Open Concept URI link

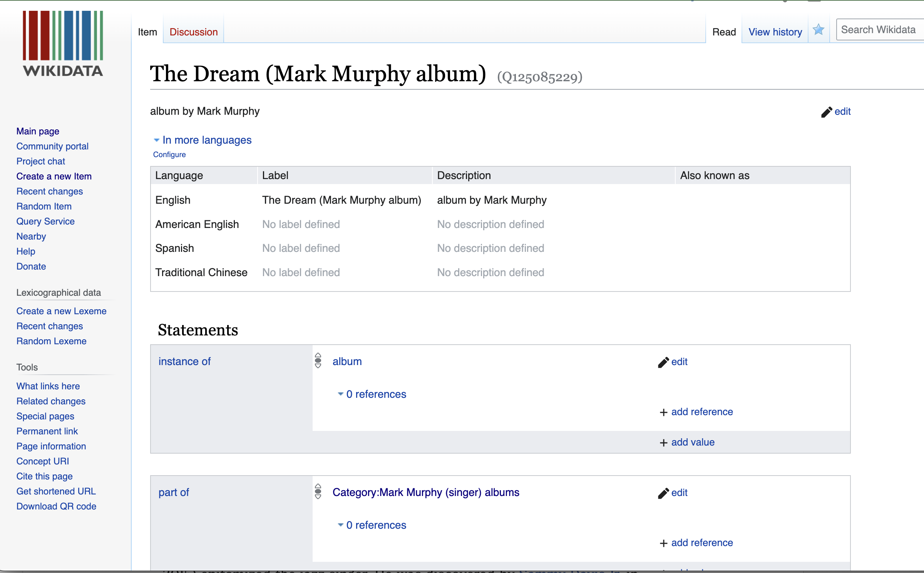43,461
